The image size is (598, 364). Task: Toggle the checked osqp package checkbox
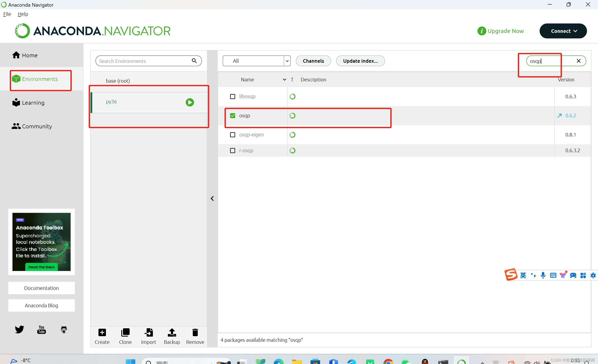(x=232, y=116)
